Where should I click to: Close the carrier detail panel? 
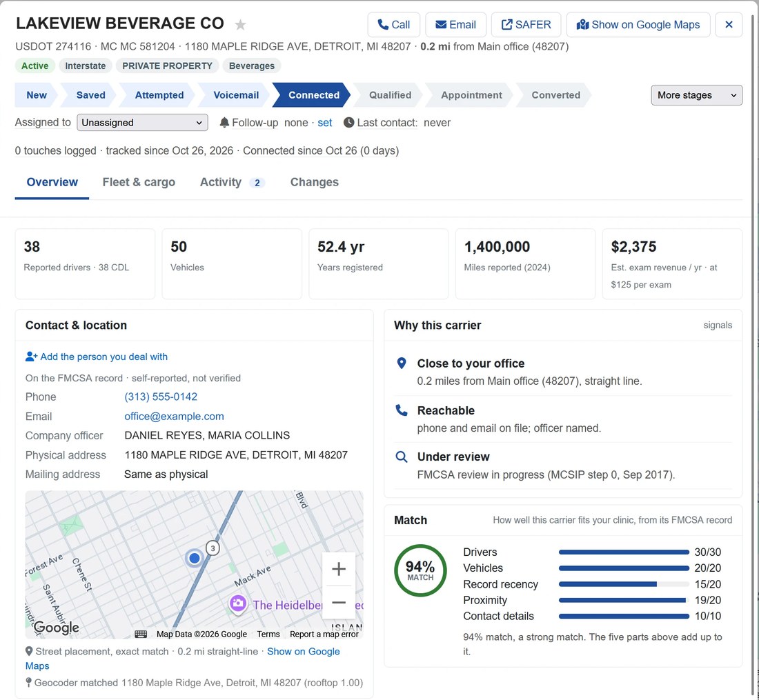(x=729, y=25)
